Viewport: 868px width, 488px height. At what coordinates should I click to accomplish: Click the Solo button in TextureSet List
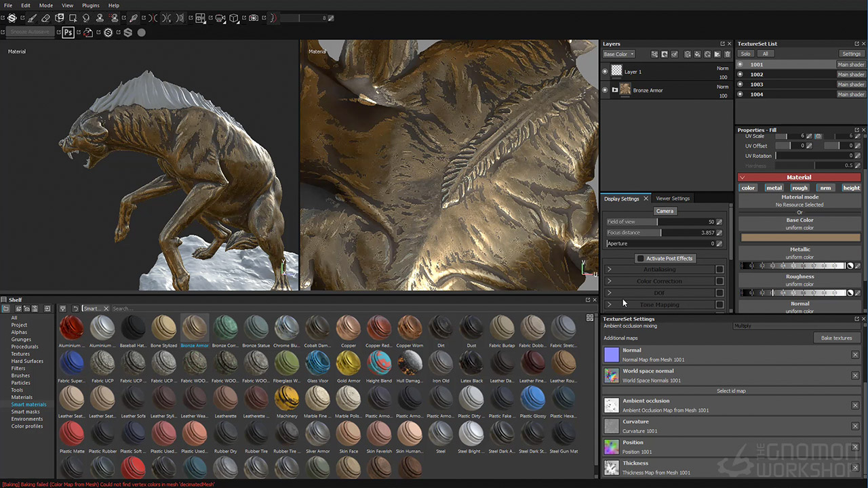click(x=745, y=54)
